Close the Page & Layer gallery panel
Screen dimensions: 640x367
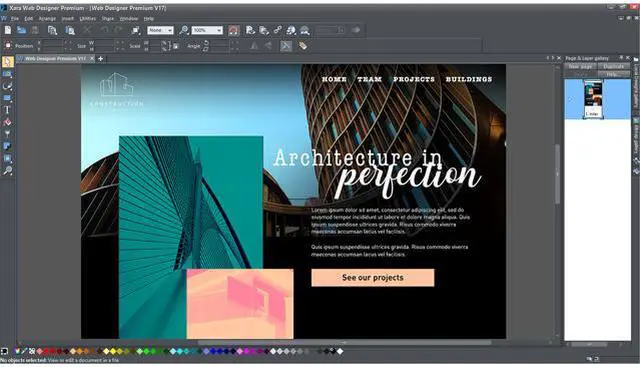[628, 58]
